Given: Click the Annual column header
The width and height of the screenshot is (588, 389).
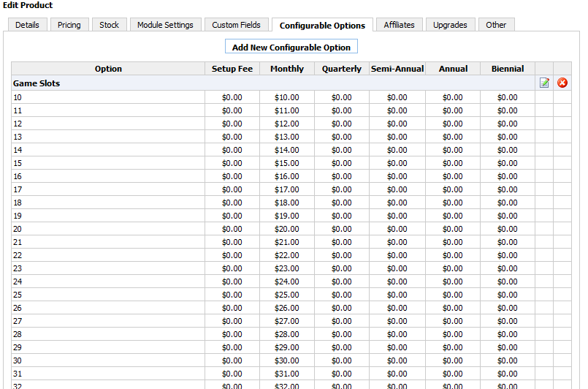Looking at the screenshot, I should (453, 69).
